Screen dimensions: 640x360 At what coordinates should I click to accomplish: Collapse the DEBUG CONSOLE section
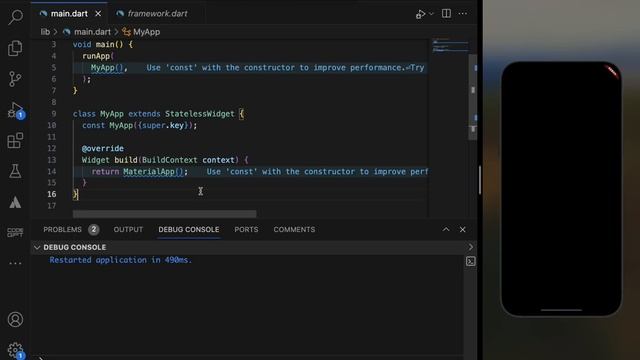click(x=38, y=247)
